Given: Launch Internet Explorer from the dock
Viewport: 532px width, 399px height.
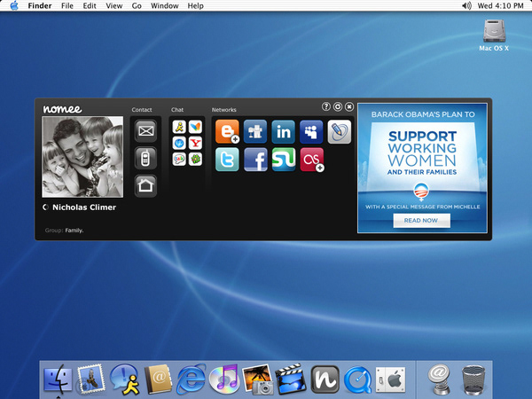Looking at the screenshot, I should tap(191, 379).
